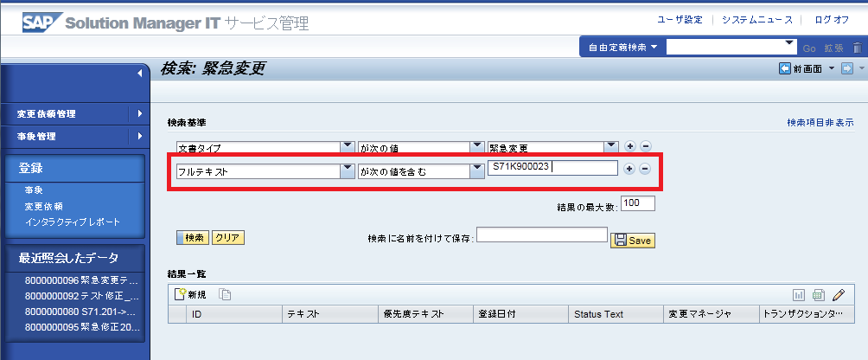
Task: Click the back arrow icon for 前画面
Action: (784, 68)
